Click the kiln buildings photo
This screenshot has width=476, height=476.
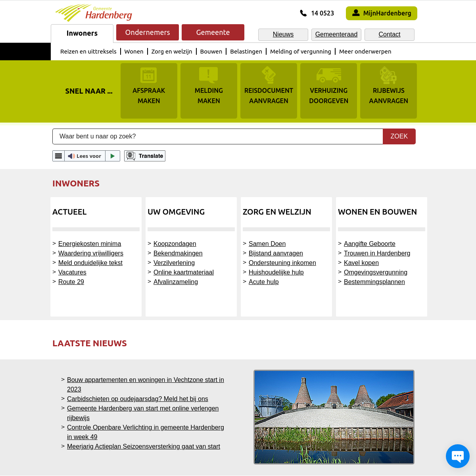point(334,417)
